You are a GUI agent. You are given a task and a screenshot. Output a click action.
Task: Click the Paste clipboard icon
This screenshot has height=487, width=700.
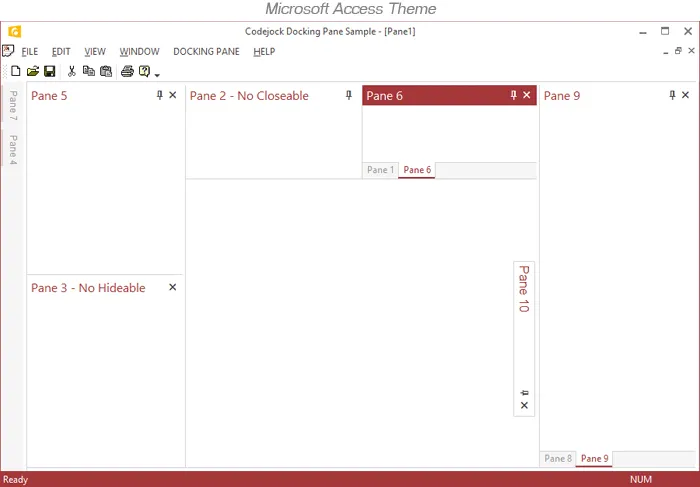click(x=106, y=71)
